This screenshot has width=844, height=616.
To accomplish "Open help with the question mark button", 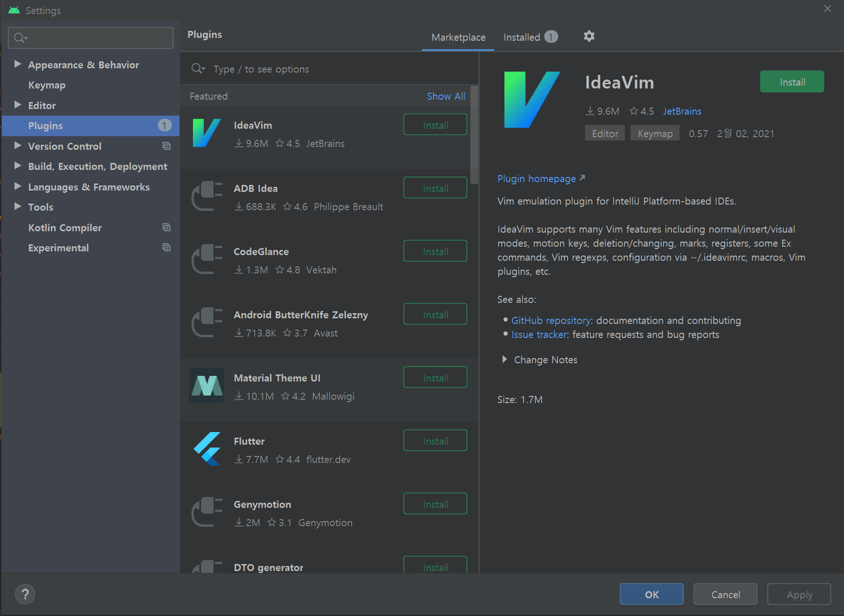I will pos(25,594).
